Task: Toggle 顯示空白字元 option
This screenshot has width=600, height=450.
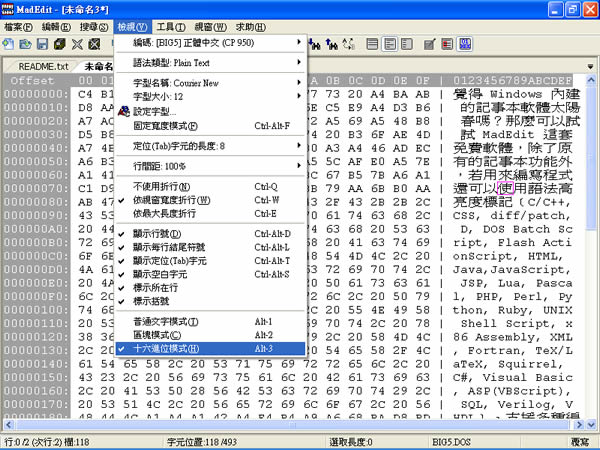Action: coord(210,274)
